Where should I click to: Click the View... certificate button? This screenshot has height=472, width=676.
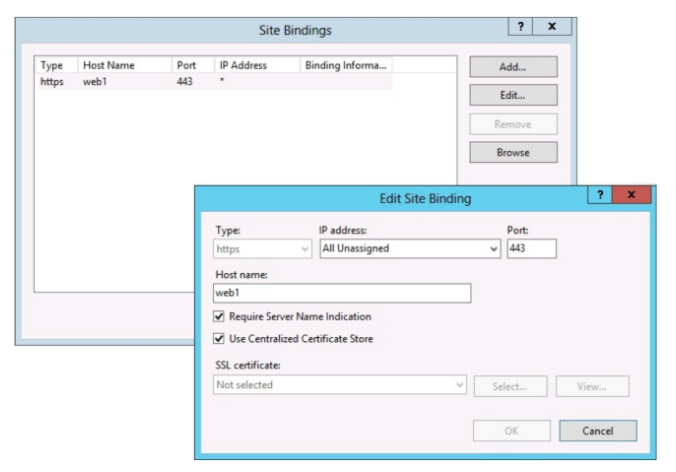(592, 386)
